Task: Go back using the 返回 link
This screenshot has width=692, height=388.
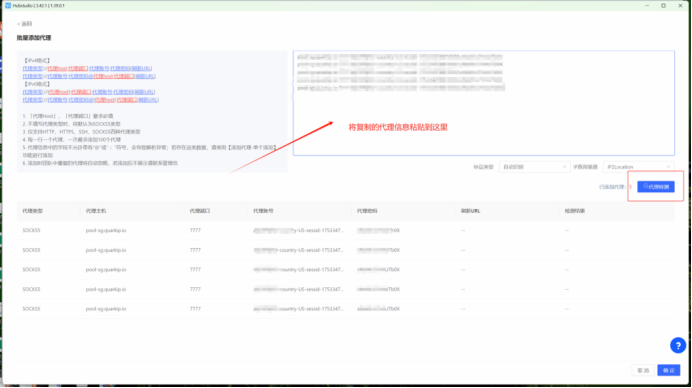Action: coord(24,24)
